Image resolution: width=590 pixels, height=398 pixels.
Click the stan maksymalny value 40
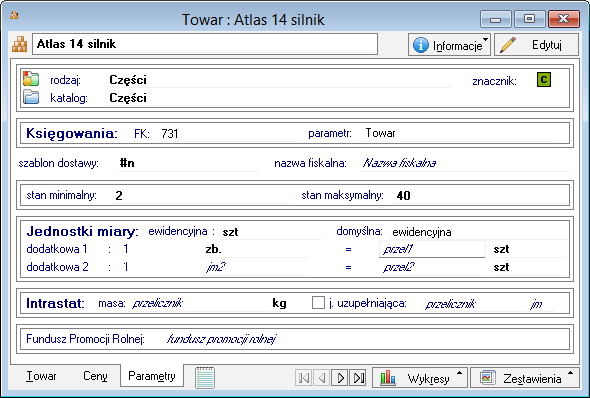click(x=403, y=196)
